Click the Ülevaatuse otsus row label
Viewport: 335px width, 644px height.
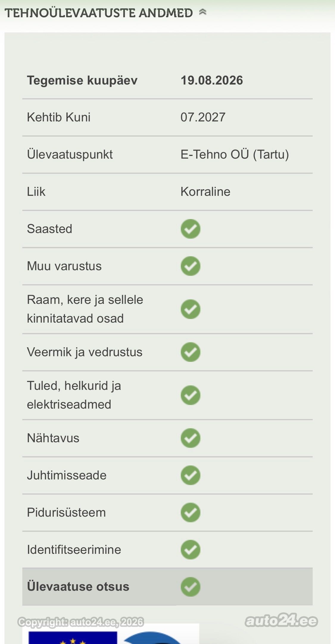tap(78, 587)
